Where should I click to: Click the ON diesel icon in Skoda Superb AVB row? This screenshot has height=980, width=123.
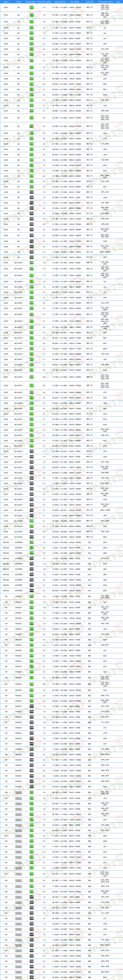(x=31, y=564)
